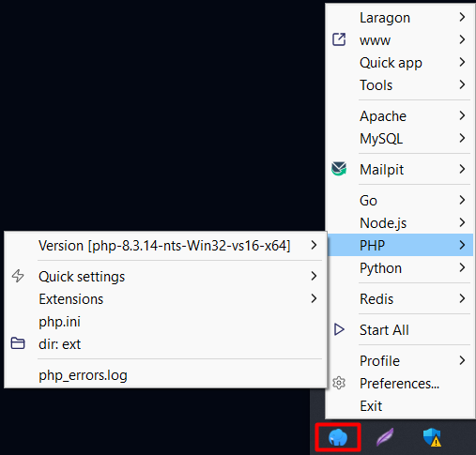Open the Apache submenu
Screen dimensions: 476x455
click(400, 116)
